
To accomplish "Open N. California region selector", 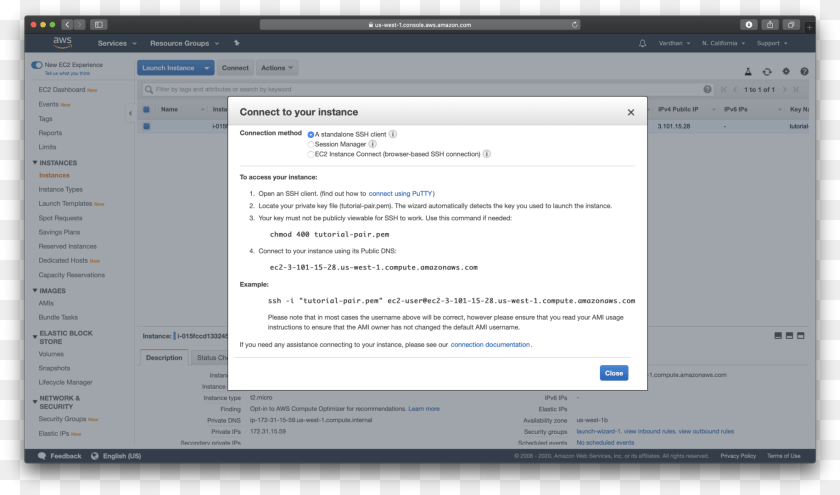I will (723, 43).
